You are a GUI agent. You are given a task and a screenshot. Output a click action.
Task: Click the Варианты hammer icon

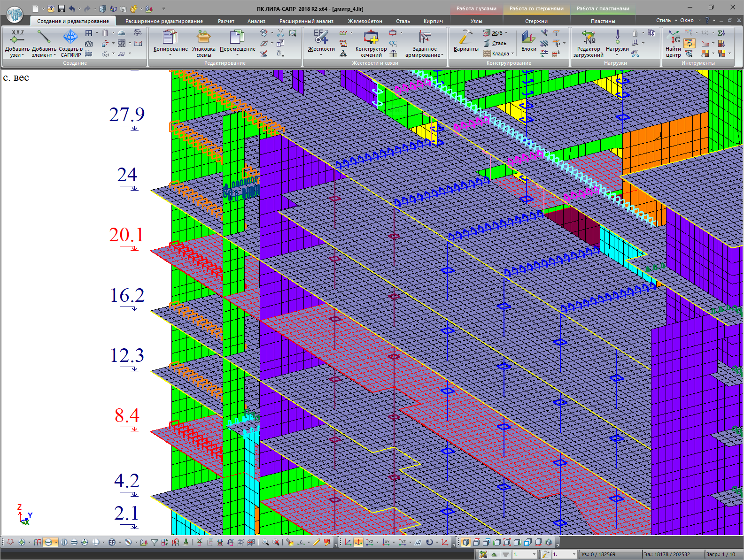pos(465,38)
